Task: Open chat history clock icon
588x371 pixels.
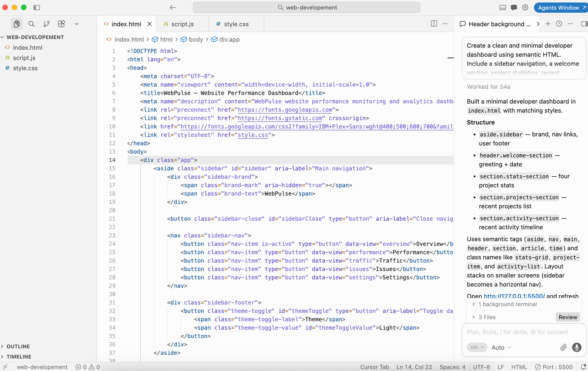Action: 559,24
